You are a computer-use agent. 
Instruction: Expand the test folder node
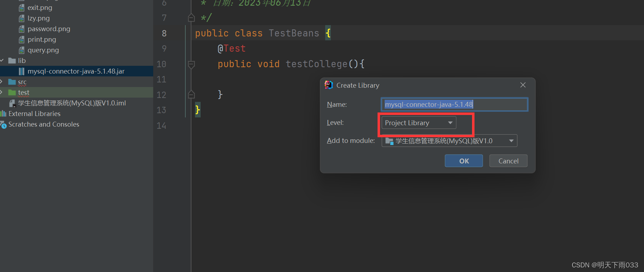1,92
